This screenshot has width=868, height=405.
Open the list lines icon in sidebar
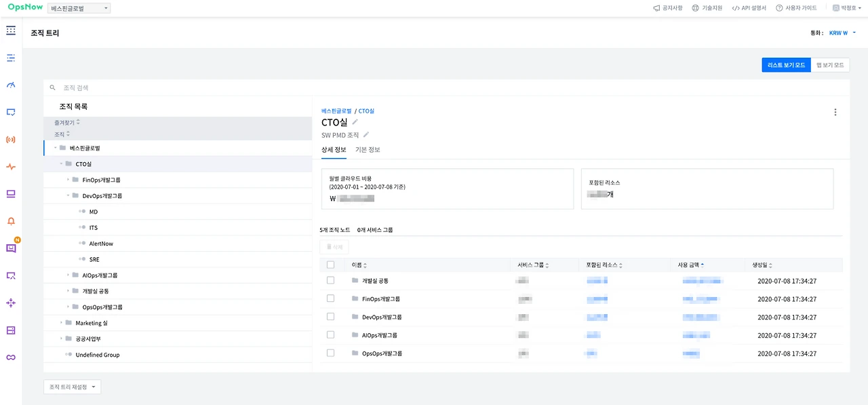(11, 58)
